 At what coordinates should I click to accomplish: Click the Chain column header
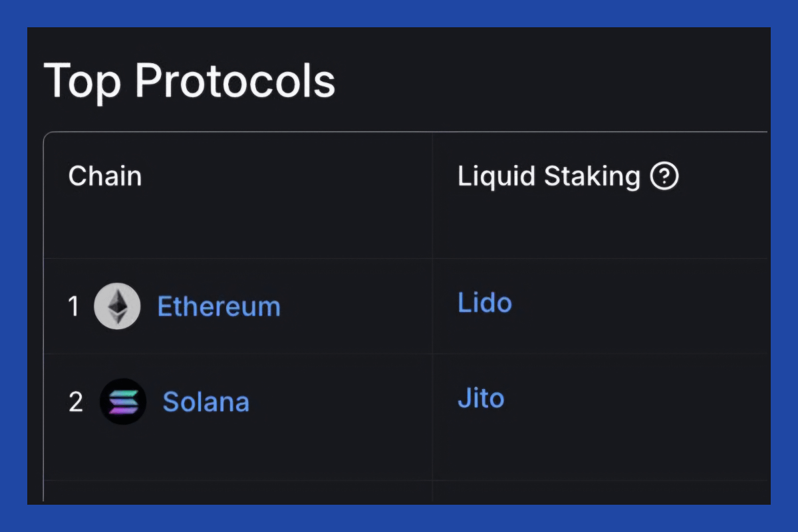pyautogui.click(x=105, y=176)
